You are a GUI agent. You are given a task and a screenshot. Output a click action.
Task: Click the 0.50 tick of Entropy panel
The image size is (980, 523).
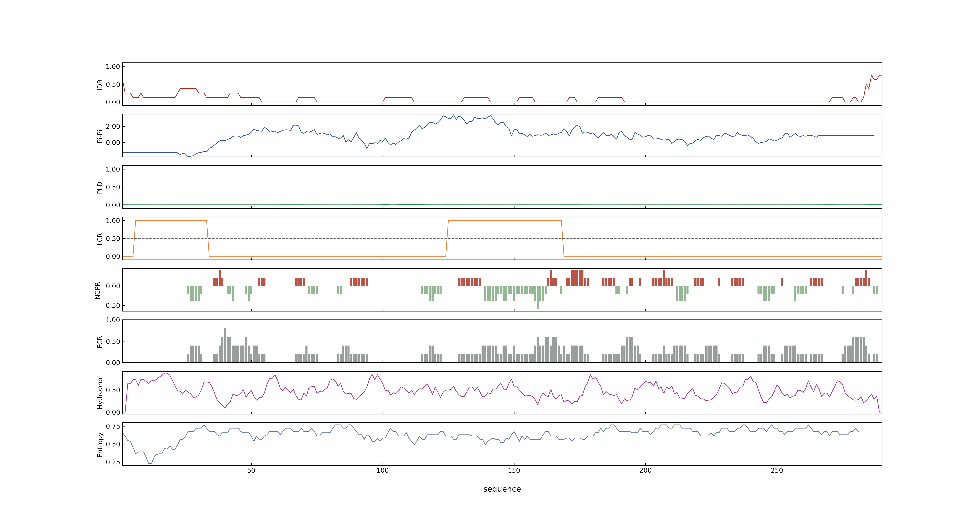click(x=113, y=444)
